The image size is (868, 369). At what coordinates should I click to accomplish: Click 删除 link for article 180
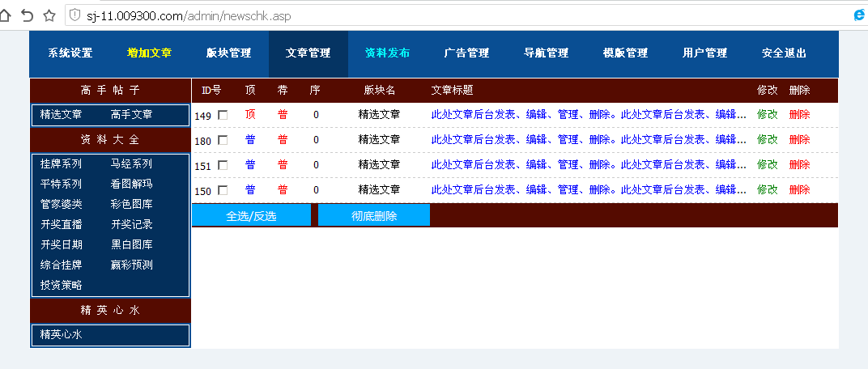[x=799, y=139]
